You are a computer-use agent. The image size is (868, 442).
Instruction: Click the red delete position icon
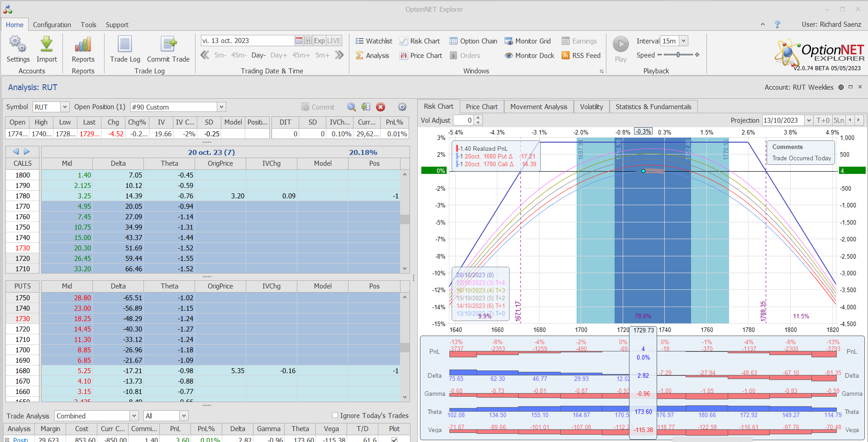[x=381, y=107]
